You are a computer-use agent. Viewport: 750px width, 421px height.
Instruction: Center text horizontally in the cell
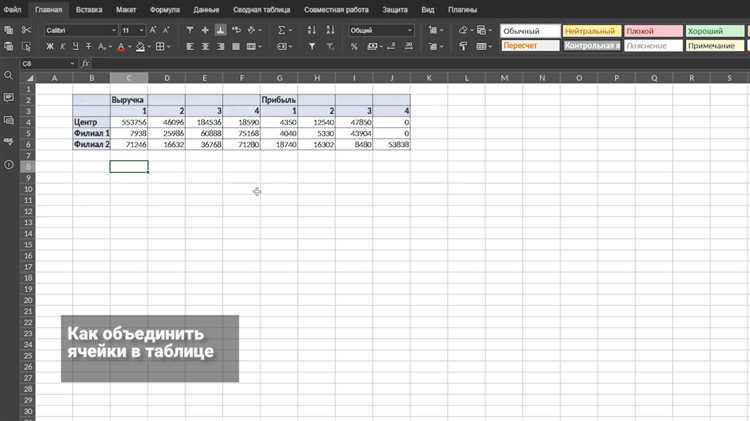pyautogui.click(x=205, y=46)
